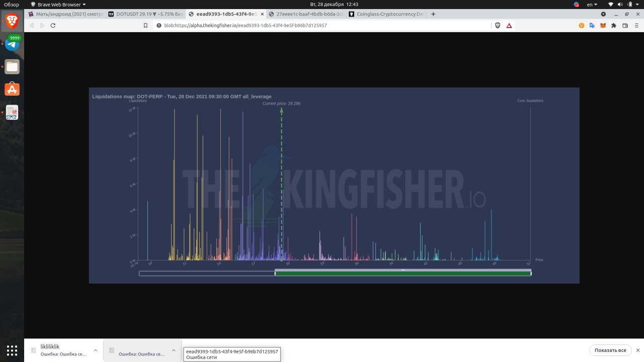Image resolution: width=644 pixels, height=362 pixels.
Task: Click the right handle of range slider
Action: click(531, 274)
